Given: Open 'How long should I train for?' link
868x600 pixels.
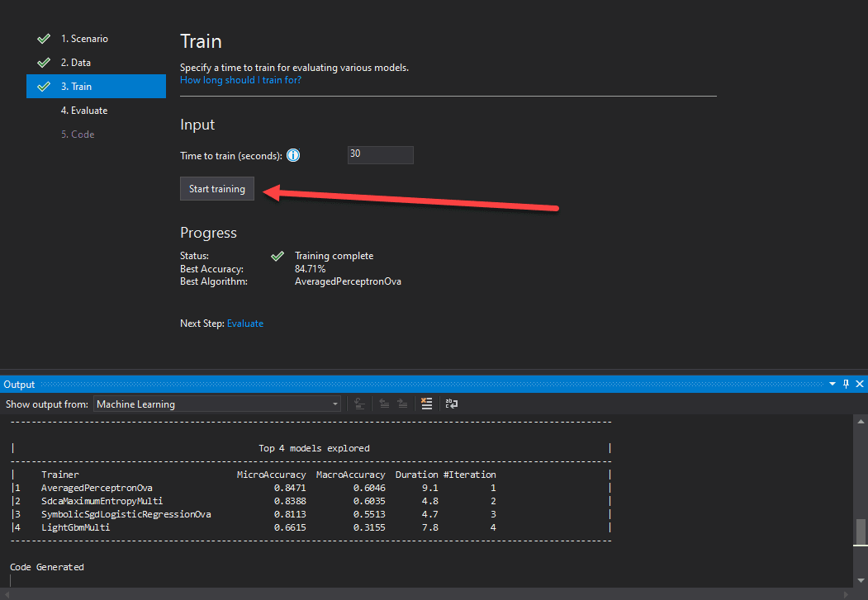Looking at the screenshot, I should [240, 80].
